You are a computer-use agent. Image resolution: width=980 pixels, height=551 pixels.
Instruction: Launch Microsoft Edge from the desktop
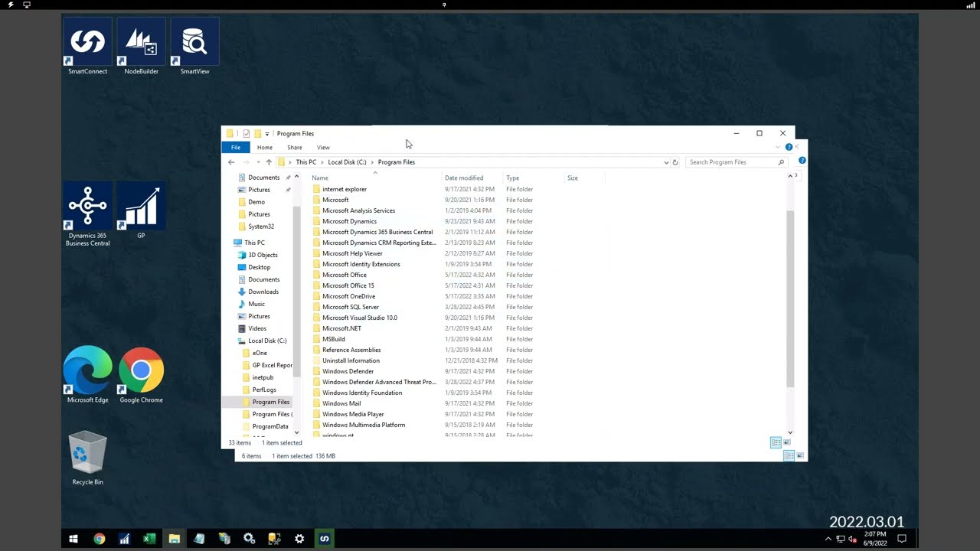(x=87, y=375)
